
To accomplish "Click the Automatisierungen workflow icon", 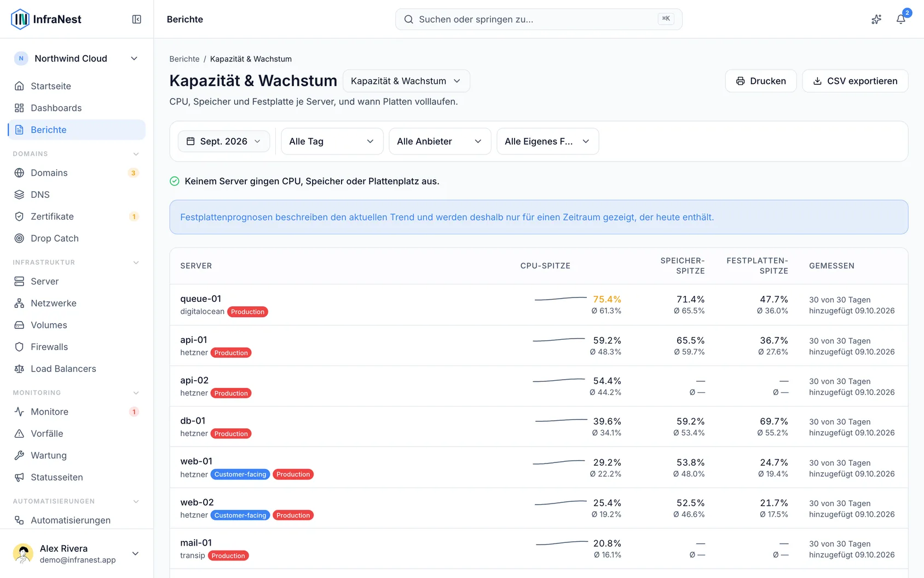I will pyautogui.click(x=19, y=520).
